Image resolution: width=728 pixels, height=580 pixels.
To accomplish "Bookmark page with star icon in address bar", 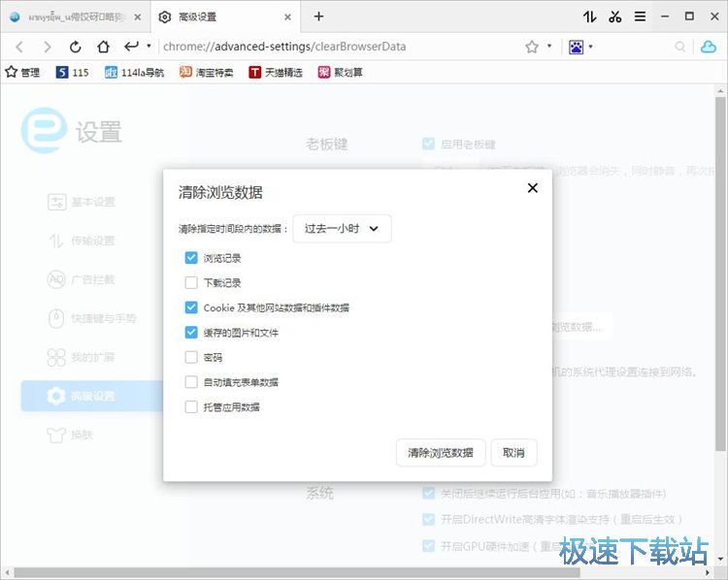I will point(532,47).
